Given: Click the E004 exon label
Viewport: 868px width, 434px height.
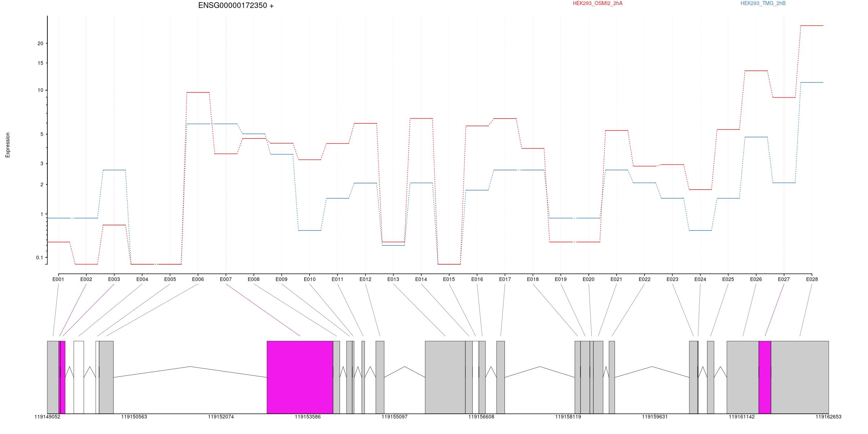Looking at the screenshot, I should tap(142, 279).
